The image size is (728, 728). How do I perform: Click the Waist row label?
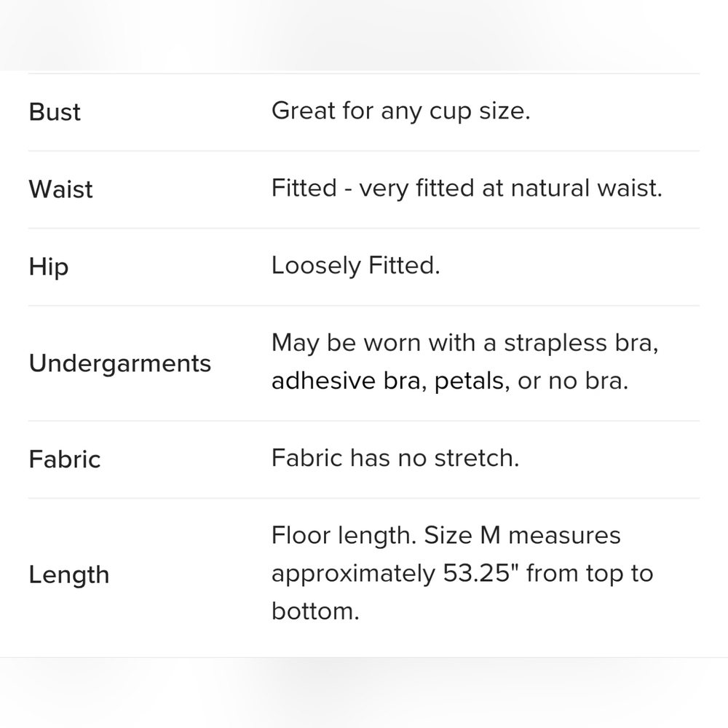point(61,189)
